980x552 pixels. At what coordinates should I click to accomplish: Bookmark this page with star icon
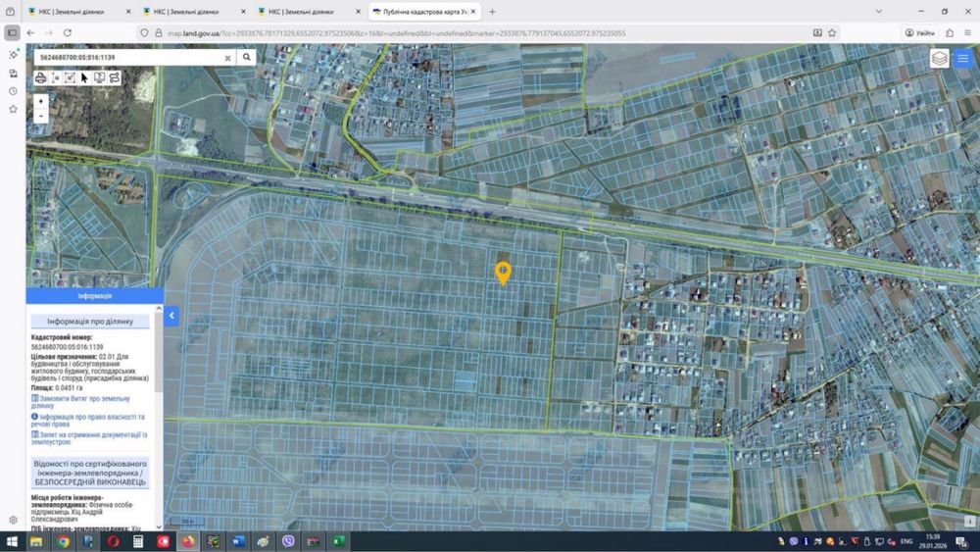832,33
